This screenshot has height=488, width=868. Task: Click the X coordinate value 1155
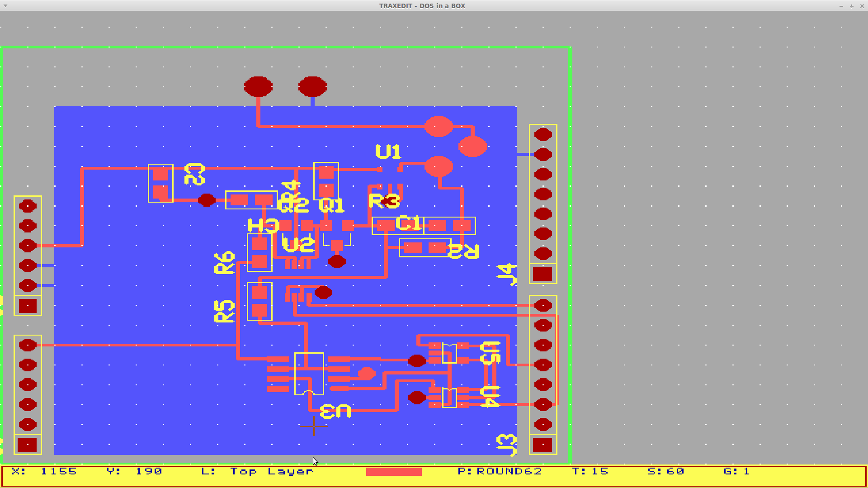(58, 471)
